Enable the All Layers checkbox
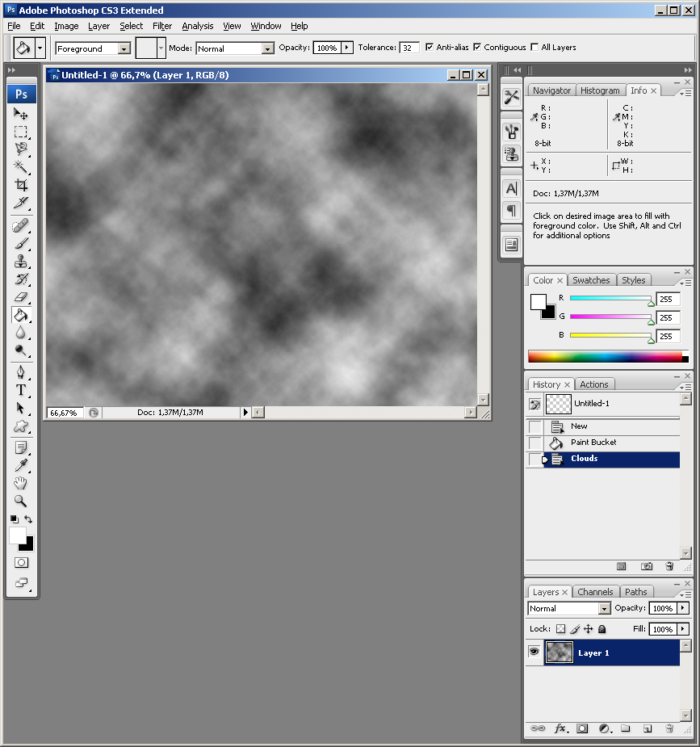This screenshot has width=700, height=747. click(534, 48)
